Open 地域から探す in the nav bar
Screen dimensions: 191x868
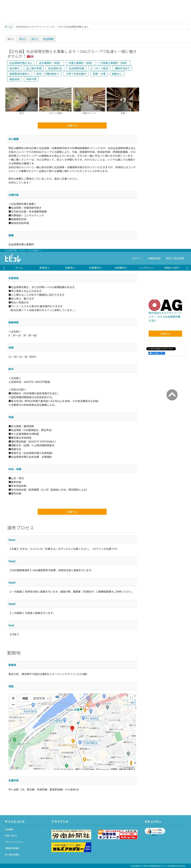(x=172, y=268)
